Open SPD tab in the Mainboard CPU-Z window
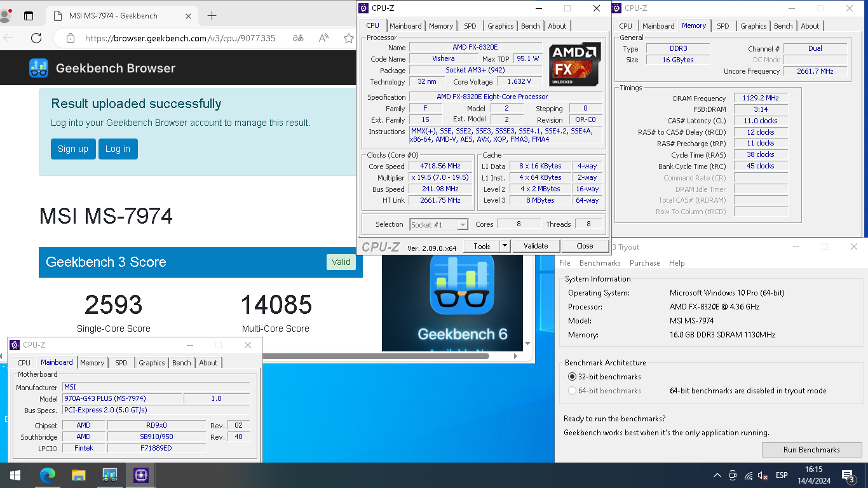Image resolution: width=868 pixels, height=488 pixels. point(121,363)
